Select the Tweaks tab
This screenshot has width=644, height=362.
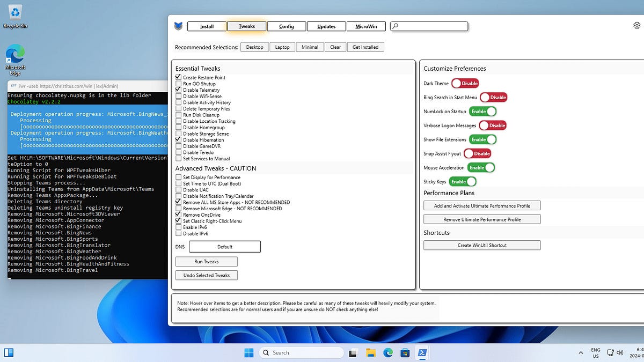pyautogui.click(x=247, y=26)
